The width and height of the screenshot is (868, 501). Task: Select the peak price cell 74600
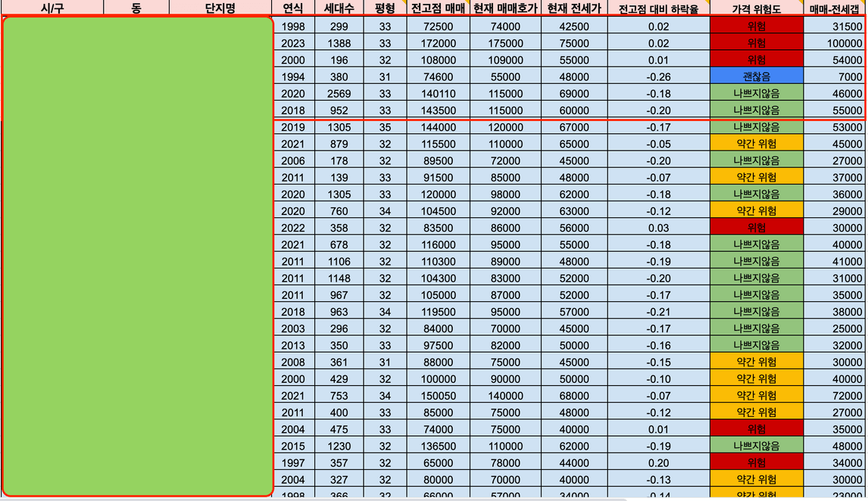click(x=438, y=76)
